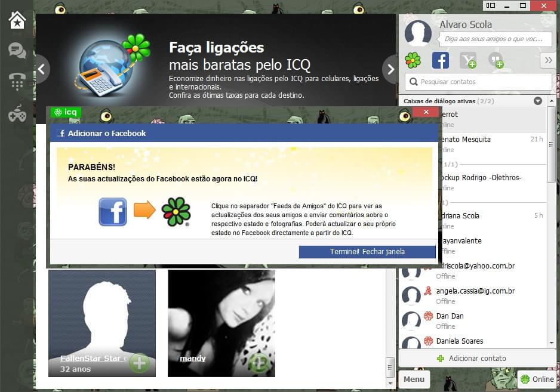Click the status message input field
This screenshot has width=560, height=392.
[495, 39]
